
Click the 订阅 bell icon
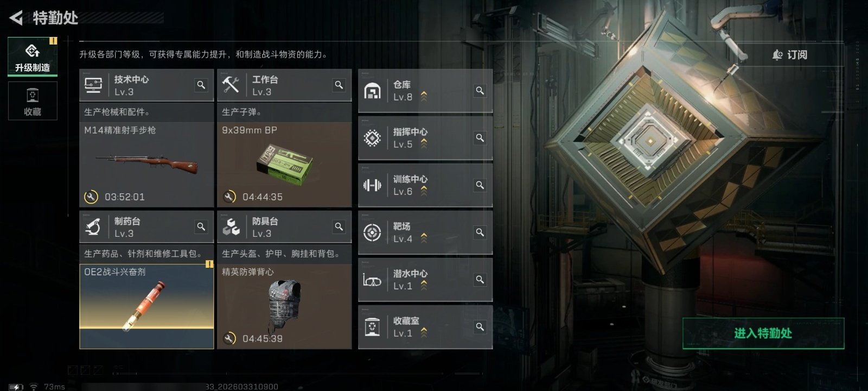[777, 55]
